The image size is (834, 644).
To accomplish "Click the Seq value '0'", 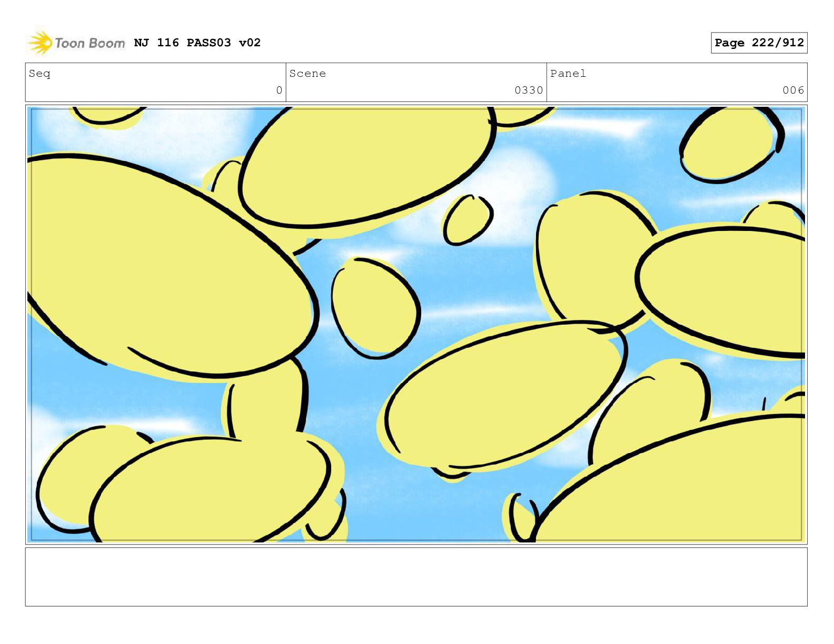I will pyautogui.click(x=279, y=90).
